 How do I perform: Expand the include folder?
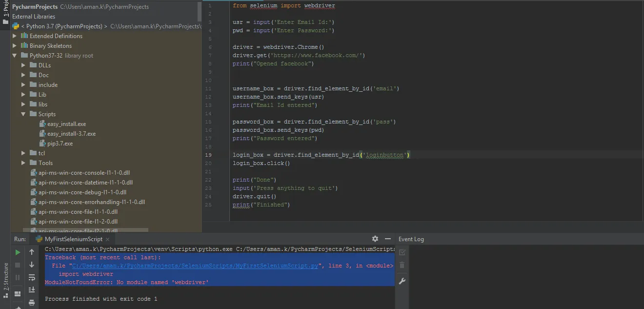pos(23,85)
